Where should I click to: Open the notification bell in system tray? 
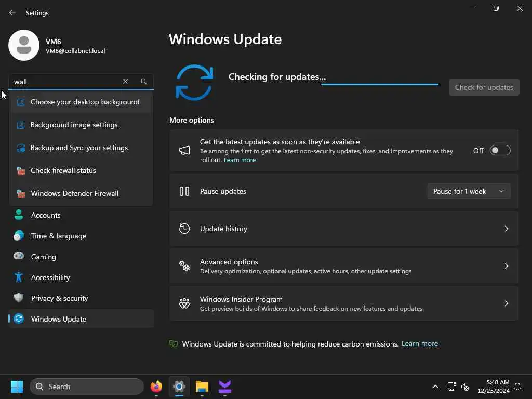pos(518,387)
